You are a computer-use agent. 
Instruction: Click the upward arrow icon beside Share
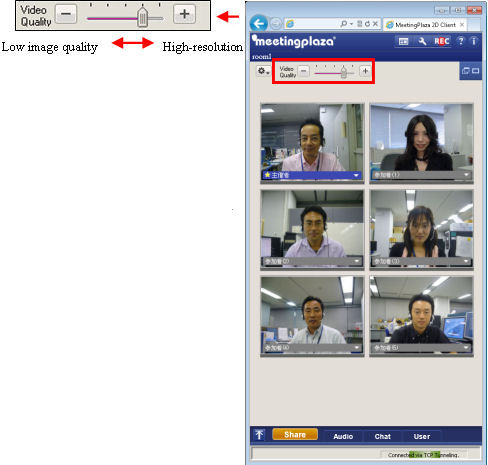pos(259,435)
